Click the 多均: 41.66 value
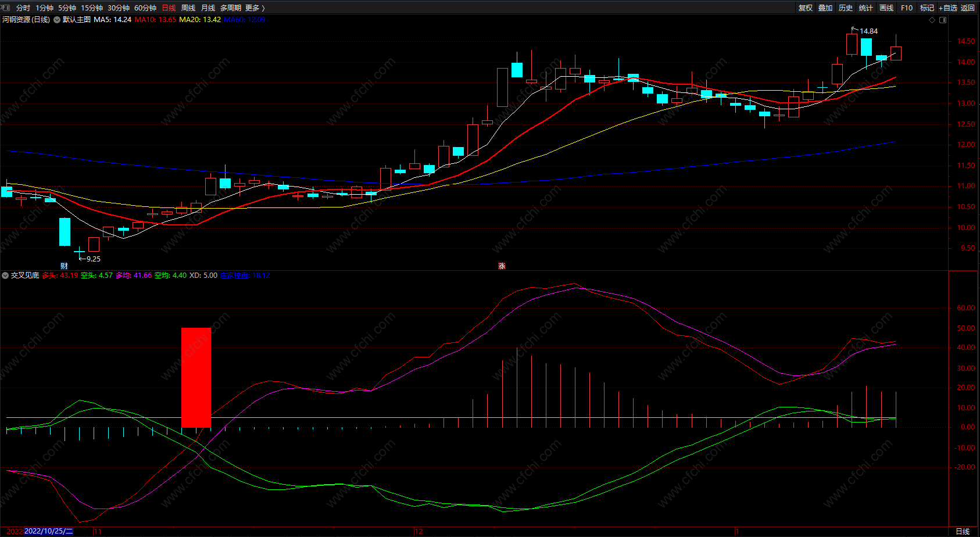 click(x=134, y=275)
